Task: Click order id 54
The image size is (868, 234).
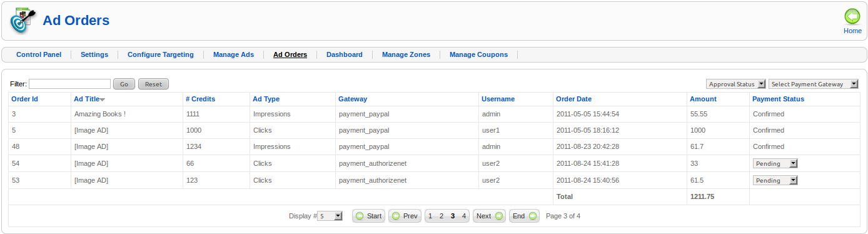Action: click(x=16, y=163)
